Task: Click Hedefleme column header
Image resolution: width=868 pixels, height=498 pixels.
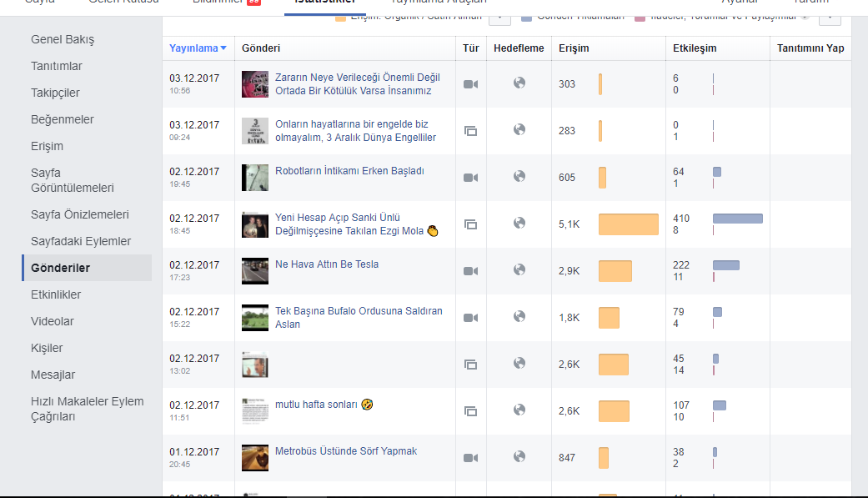Action: [519, 48]
